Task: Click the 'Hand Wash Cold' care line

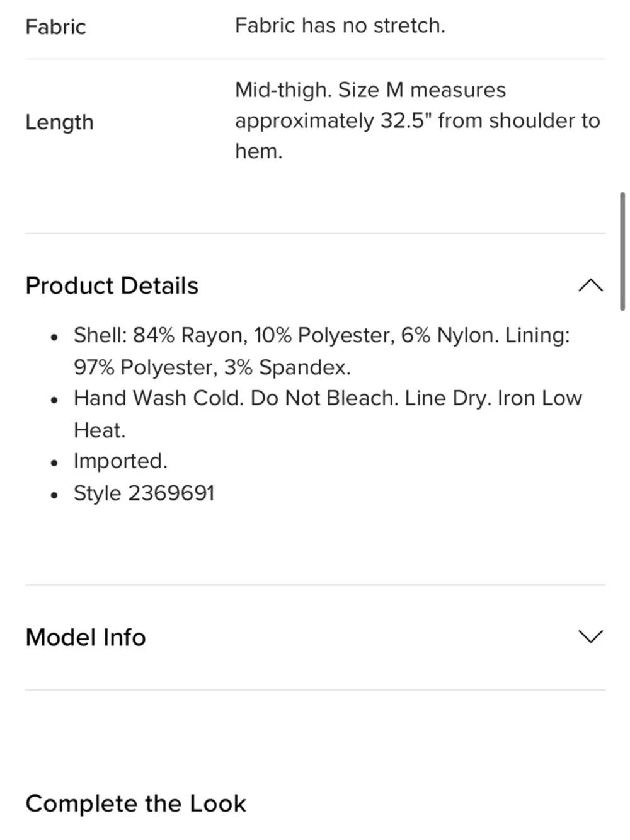Action: pyautogui.click(x=328, y=398)
